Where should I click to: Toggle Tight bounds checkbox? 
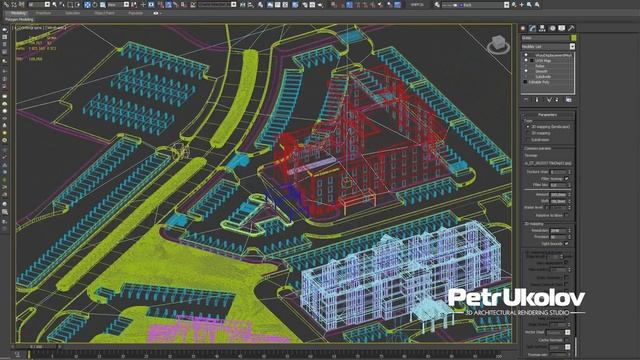pos(567,244)
